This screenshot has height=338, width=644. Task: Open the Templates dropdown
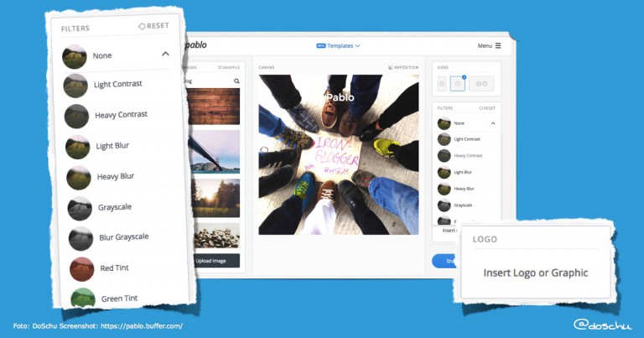[x=338, y=45]
